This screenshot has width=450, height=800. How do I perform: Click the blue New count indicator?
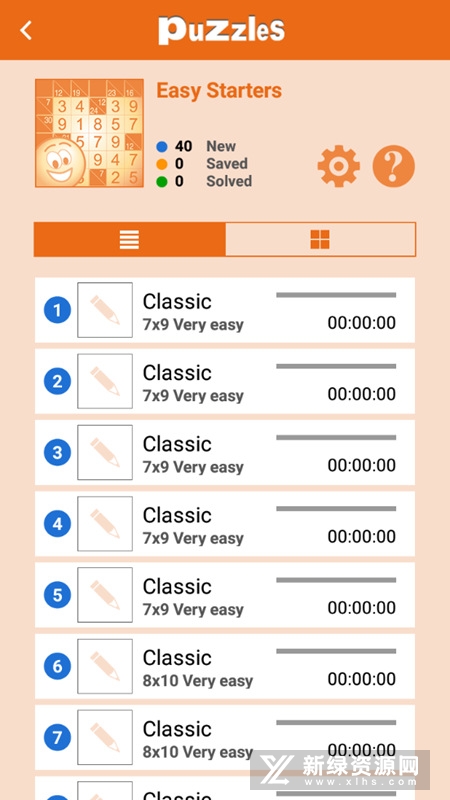click(162, 147)
